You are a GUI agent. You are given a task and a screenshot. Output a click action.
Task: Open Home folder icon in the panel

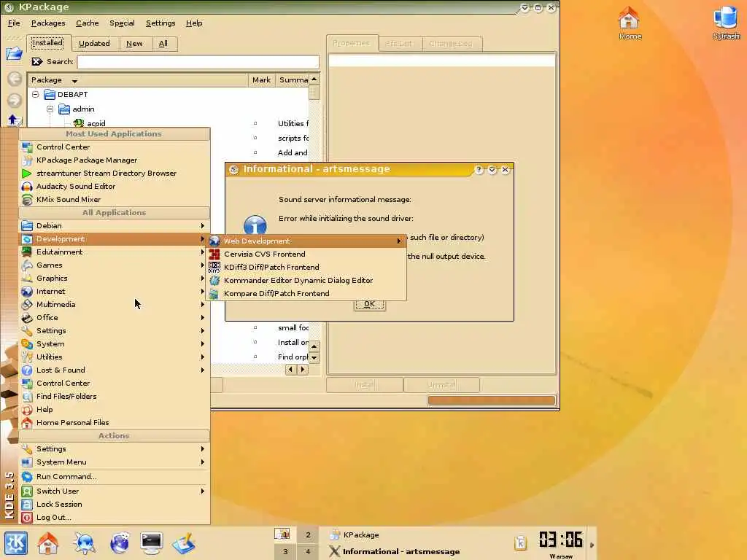pos(48,542)
